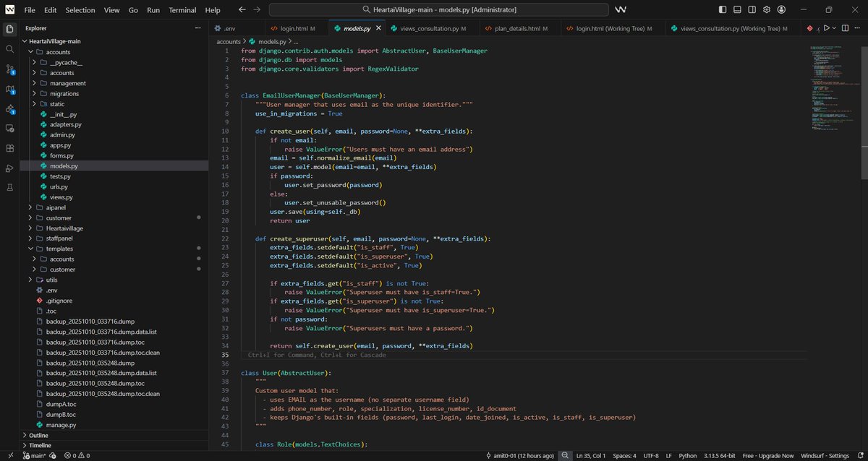Collapse the templates folder

[x=115, y=249]
